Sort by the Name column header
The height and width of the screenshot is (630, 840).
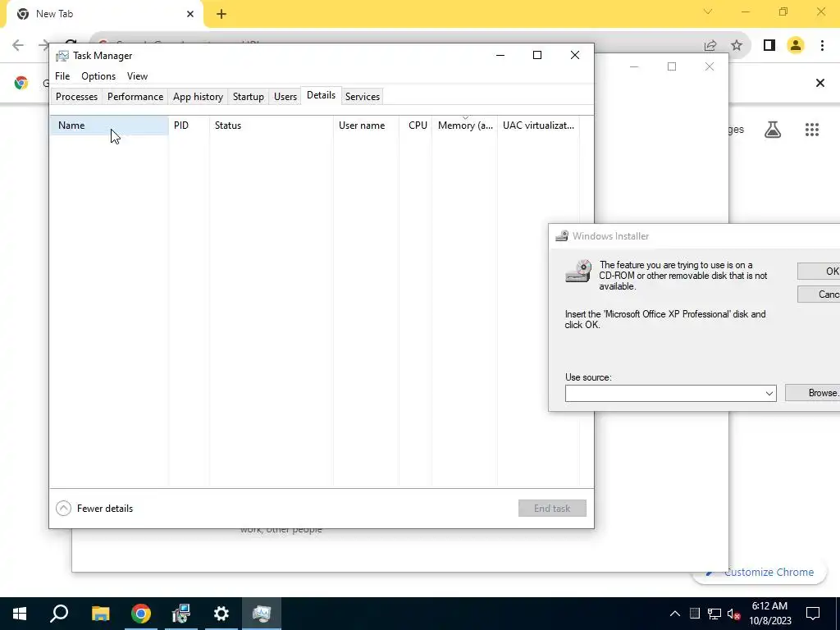click(x=109, y=126)
